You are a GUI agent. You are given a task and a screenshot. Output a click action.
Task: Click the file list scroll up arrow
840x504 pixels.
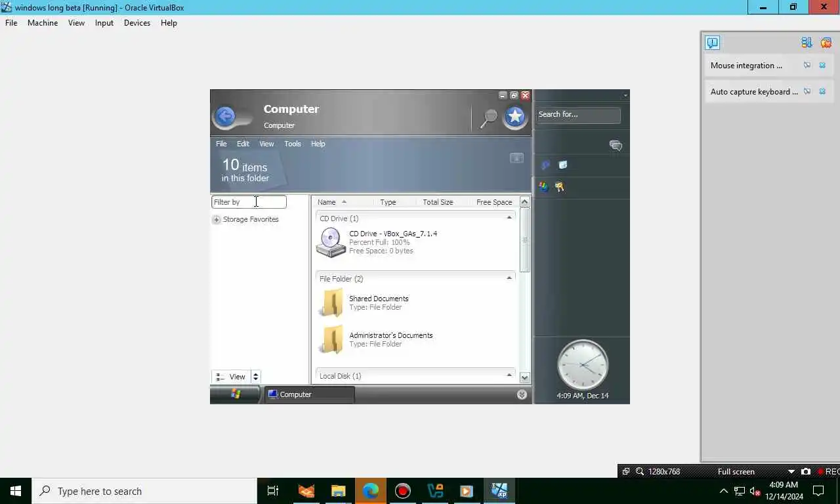524,202
